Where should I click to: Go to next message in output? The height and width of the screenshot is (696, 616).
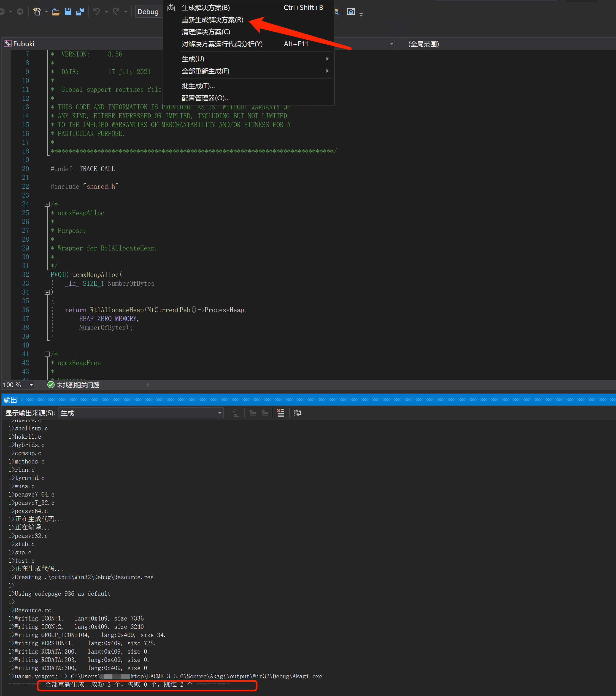click(x=264, y=413)
